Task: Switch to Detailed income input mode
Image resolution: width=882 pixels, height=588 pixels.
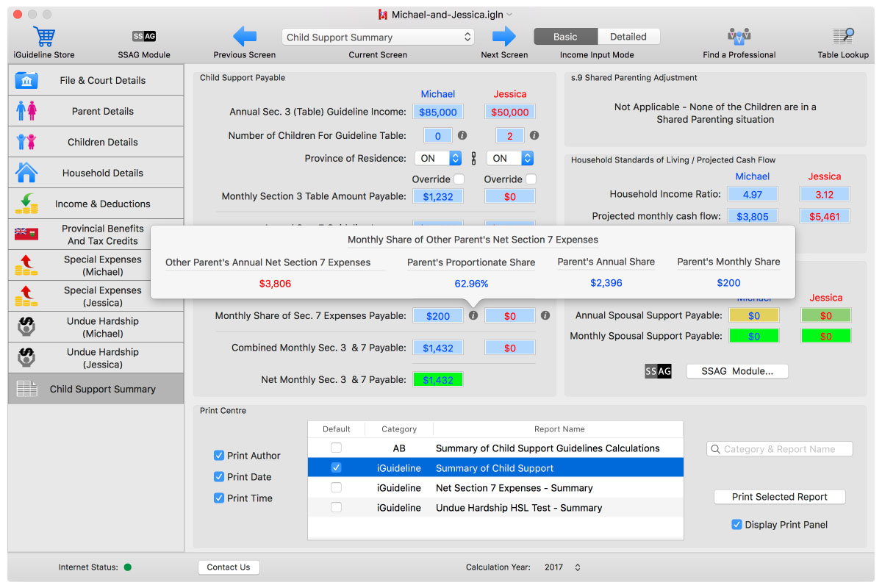Action: [x=628, y=37]
